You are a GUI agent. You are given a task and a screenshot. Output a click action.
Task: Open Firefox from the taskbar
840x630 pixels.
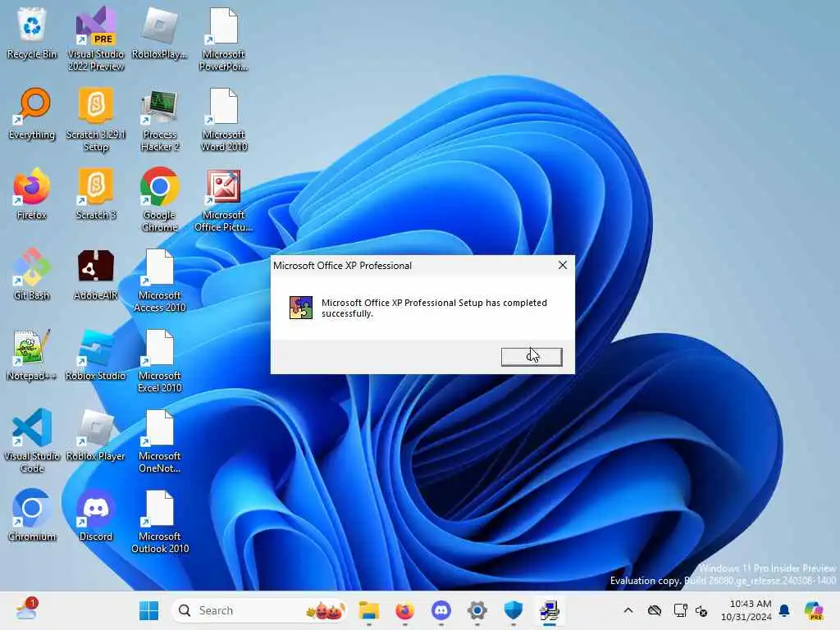pos(405,610)
